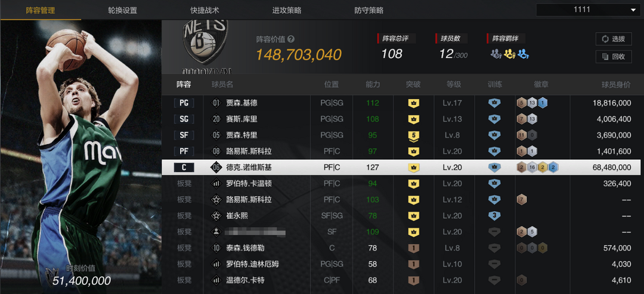The image size is (644, 294).
Task: Click the bronze 7 badge on bench 路易斯.斯科拉
Action: (x=522, y=200)
